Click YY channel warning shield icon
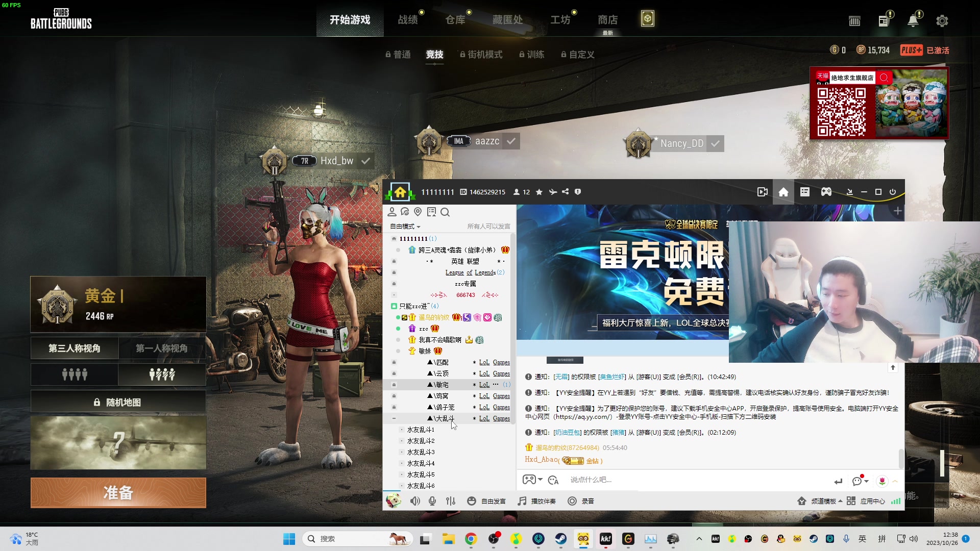980x551 pixels. (578, 192)
